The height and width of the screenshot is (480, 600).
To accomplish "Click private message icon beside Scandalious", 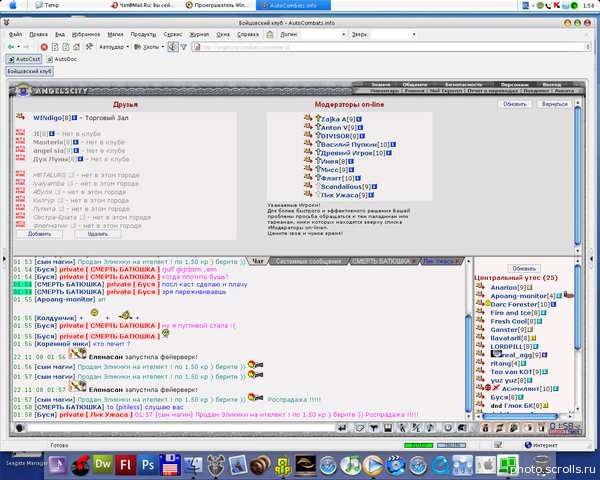I will click(308, 185).
